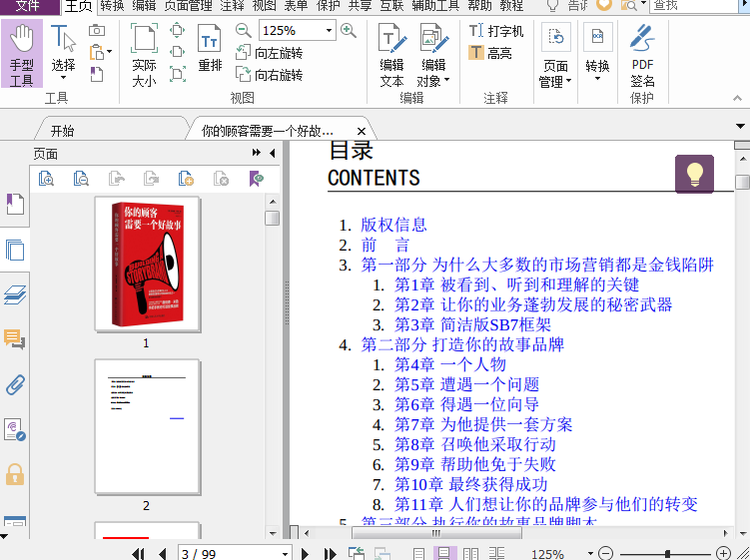The width and height of the screenshot is (750, 560).
Task: Open the Digital Signatures side panel
Action: 15,429
